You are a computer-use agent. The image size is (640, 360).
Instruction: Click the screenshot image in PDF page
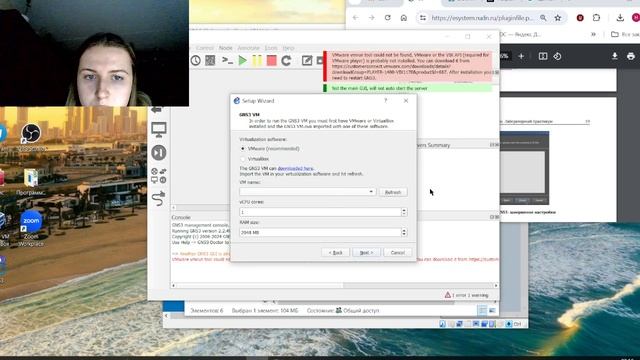[524, 168]
